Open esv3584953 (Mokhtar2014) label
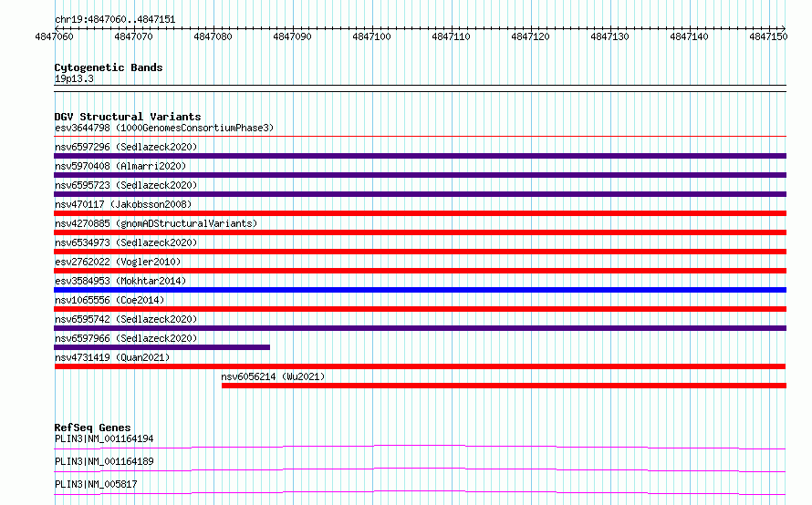This screenshot has height=505, width=812. [120, 281]
